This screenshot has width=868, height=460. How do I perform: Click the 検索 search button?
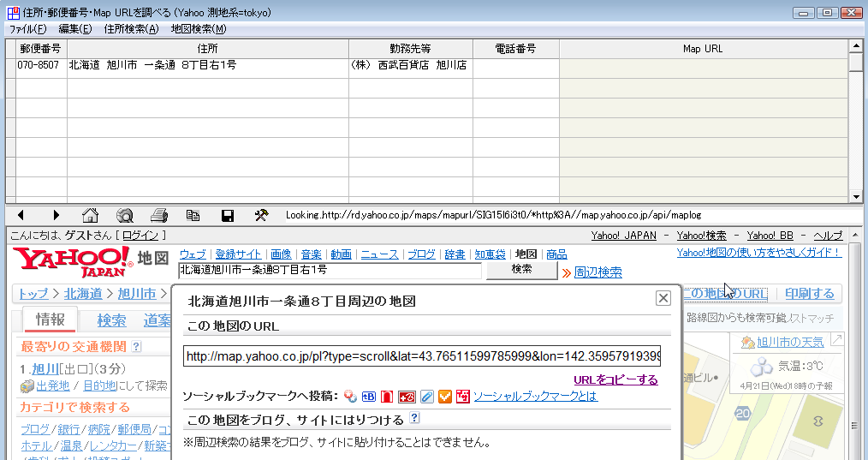pyautogui.click(x=521, y=270)
